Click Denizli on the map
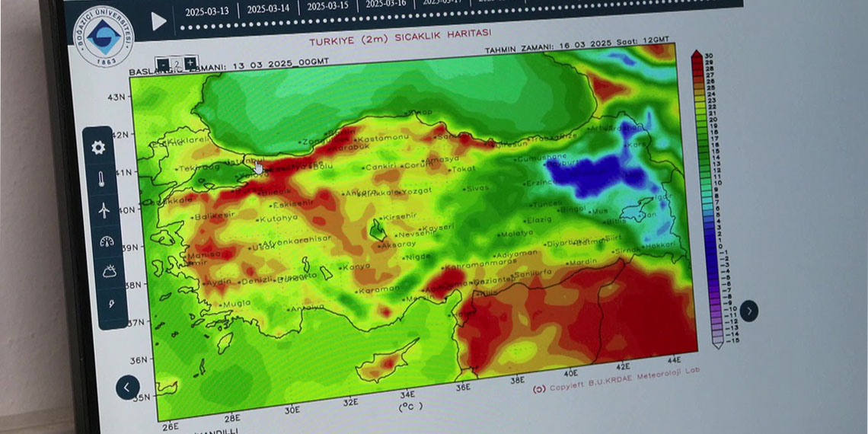 point(257,281)
